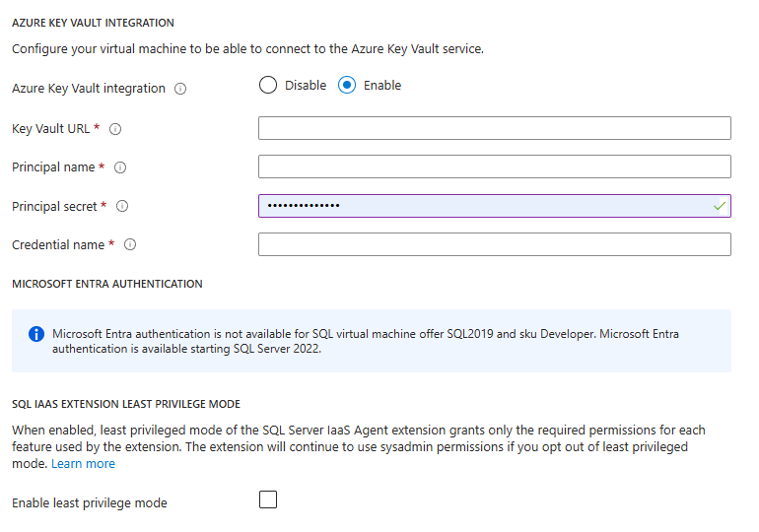Click into the Principal name field
The width and height of the screenshot is (759, 532).
click(494, 166)
